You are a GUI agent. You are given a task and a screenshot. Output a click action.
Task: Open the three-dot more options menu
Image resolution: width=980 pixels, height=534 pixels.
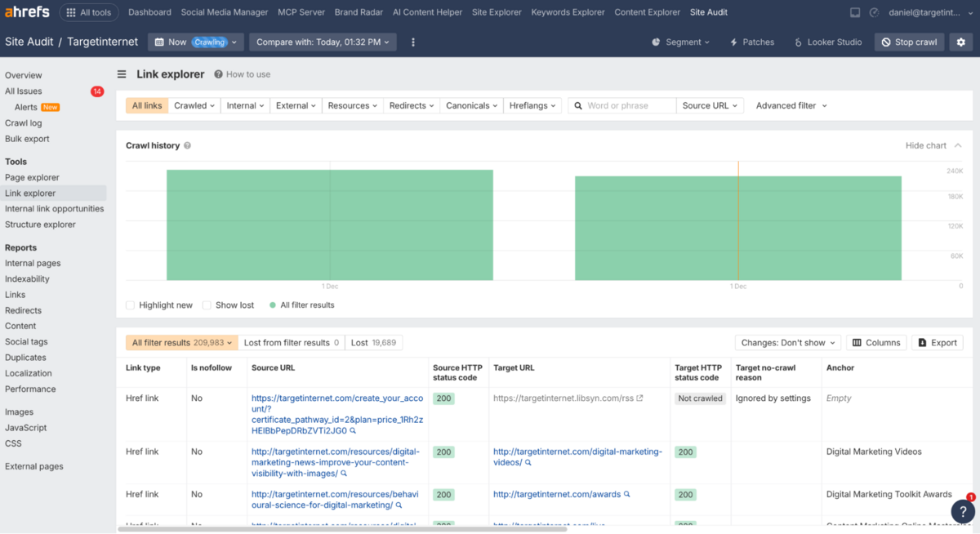pos(412,42)
